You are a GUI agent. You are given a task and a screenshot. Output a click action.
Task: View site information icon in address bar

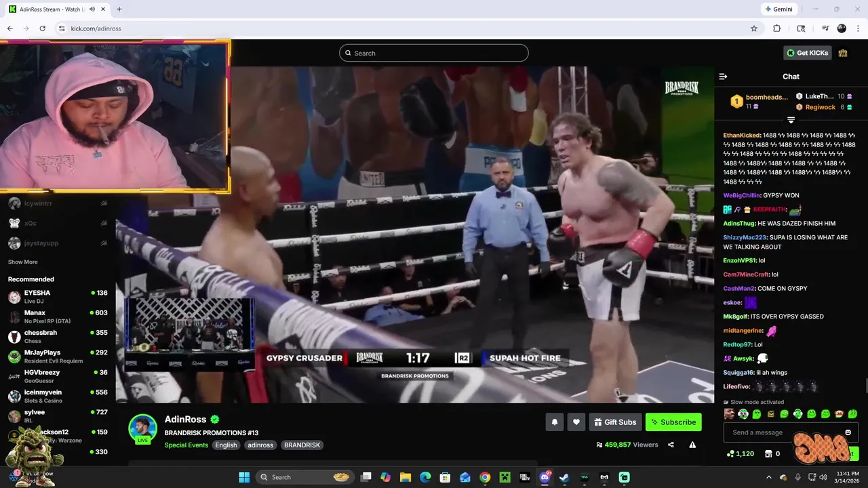pos(62,28)
